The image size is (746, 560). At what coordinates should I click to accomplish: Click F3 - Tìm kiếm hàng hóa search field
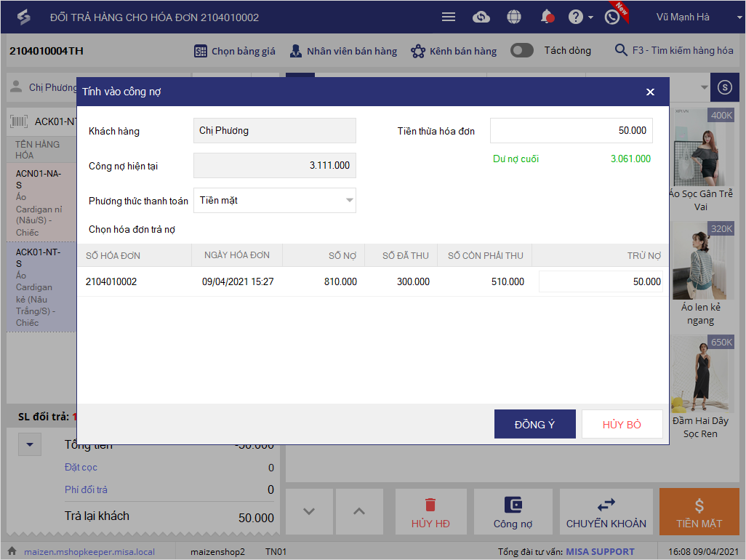click(x=682, y=50)
